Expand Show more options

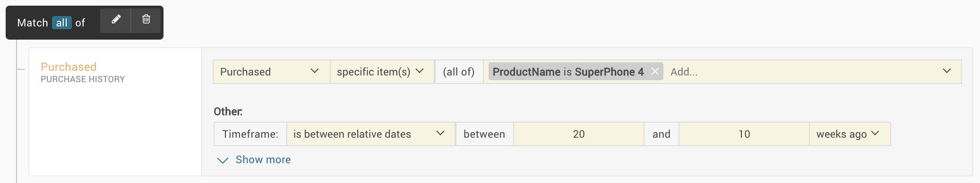(x=254, y=160)
